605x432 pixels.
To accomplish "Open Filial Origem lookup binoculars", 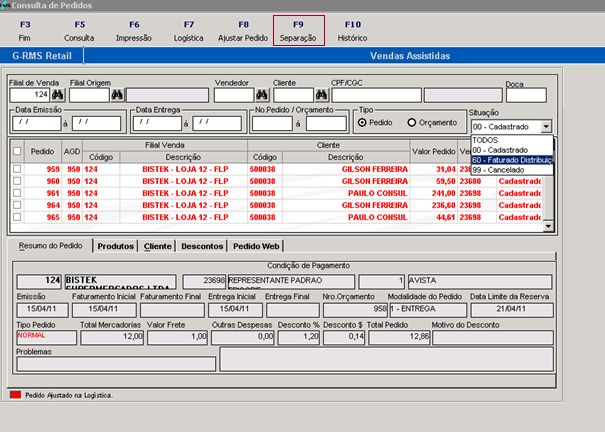I will click(x=117, y=95).
